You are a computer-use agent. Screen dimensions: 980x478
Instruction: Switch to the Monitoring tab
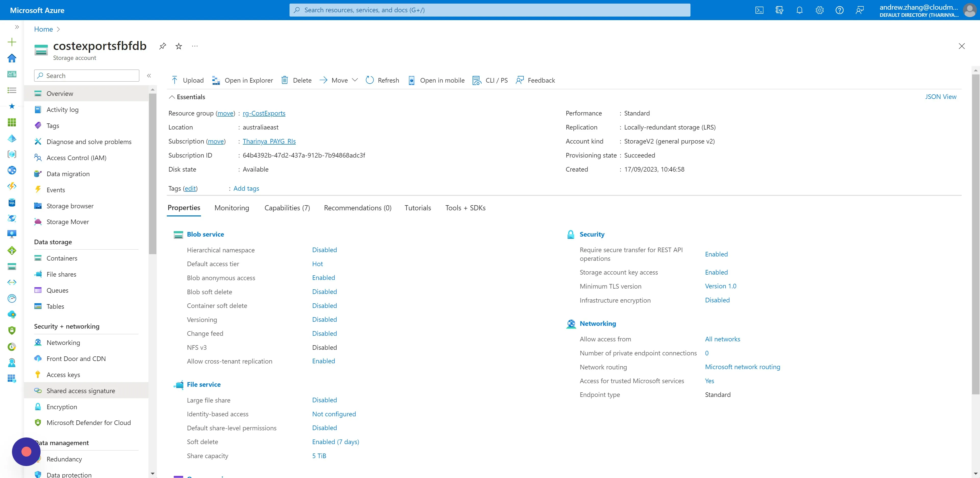click(x=232, y=208)
